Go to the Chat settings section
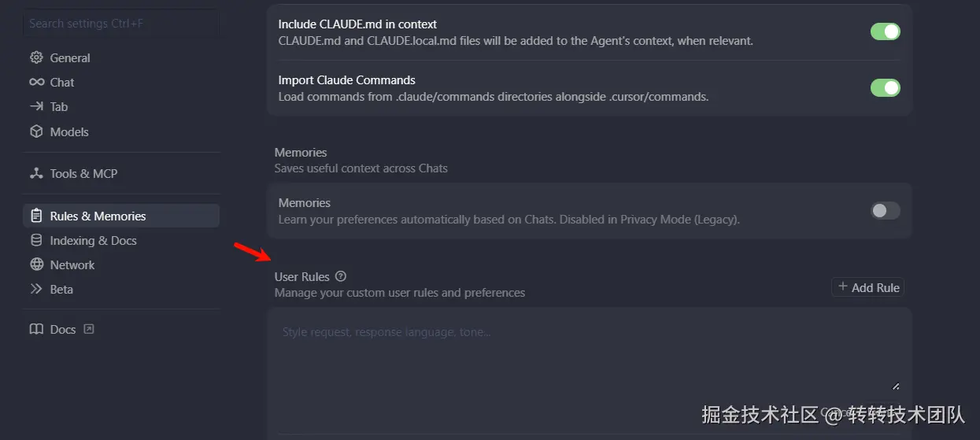980x440 pixels. [x=62, y=82]
